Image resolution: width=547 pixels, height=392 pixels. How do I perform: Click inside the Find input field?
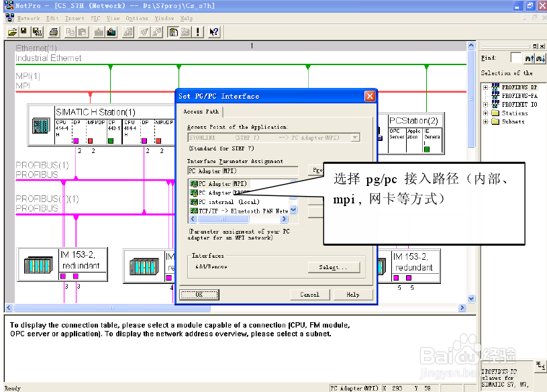[515, 58]
